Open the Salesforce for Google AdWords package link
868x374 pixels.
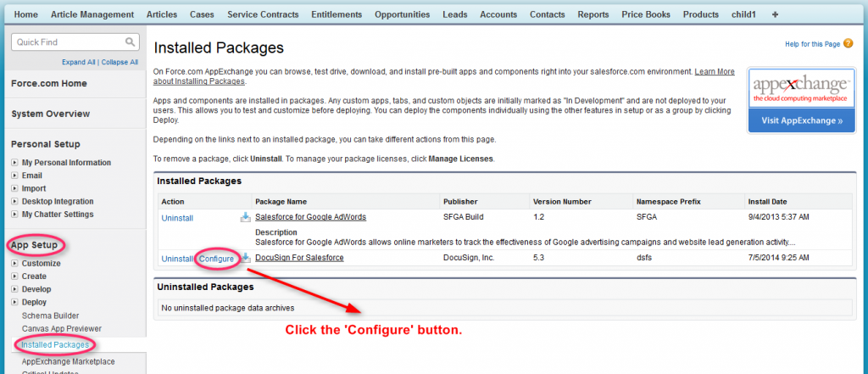click(x=310, y=217)
